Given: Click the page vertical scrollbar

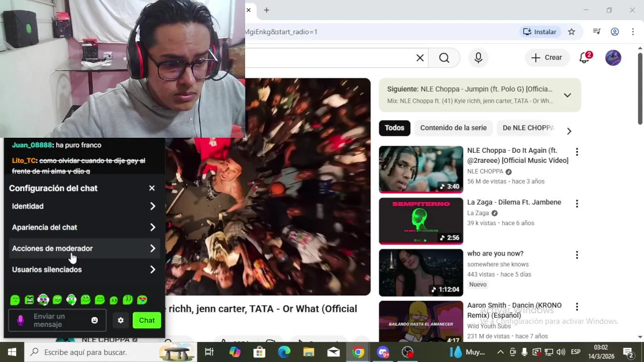Looking at the screenshot, I should coord(640,88).
